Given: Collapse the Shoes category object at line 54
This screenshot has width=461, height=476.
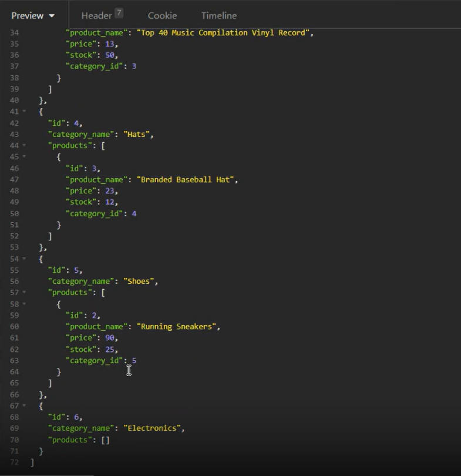Looking at the screenshot, I should pos(24,259).
